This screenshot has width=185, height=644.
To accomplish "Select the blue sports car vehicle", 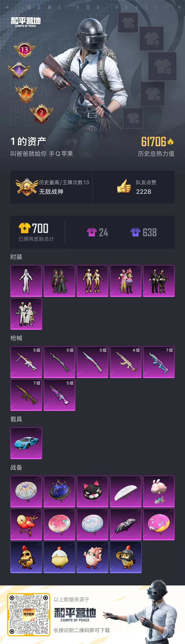I will click(26, 443).
